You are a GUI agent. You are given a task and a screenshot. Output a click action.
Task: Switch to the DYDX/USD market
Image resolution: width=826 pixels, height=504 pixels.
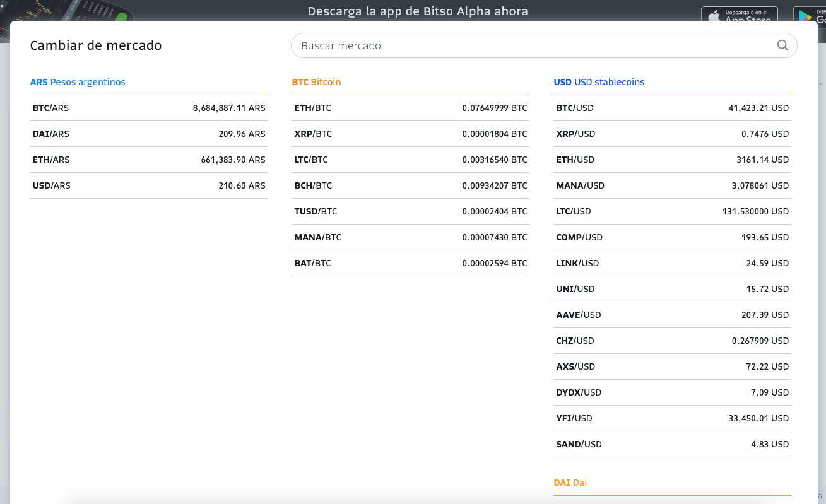pos(672,392)
